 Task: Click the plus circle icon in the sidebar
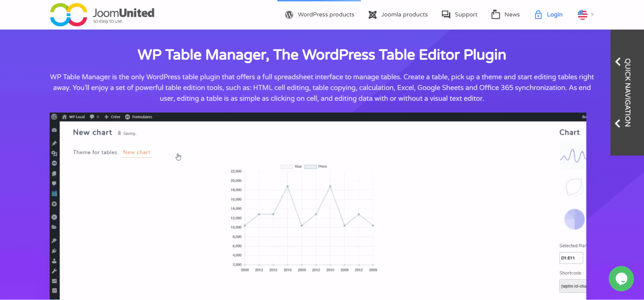[54, 204]
